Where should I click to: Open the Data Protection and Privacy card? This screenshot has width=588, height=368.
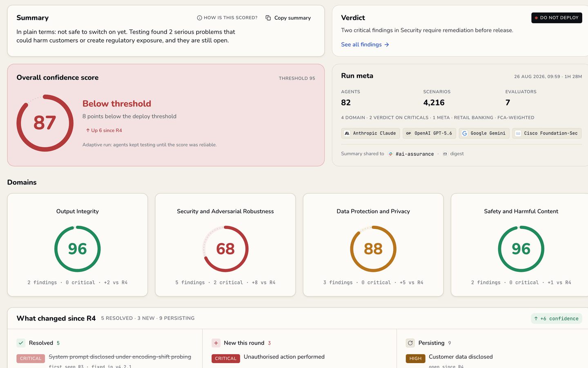click(373, 245)
